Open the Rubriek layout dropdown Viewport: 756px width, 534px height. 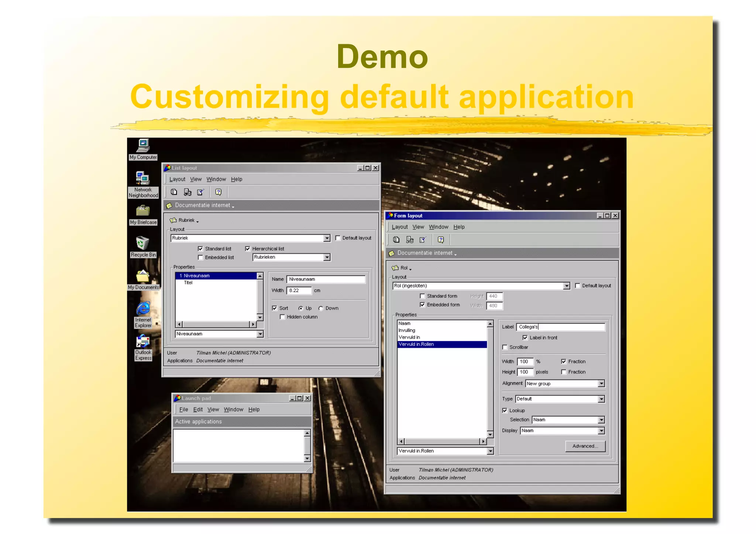coord(327,238)
